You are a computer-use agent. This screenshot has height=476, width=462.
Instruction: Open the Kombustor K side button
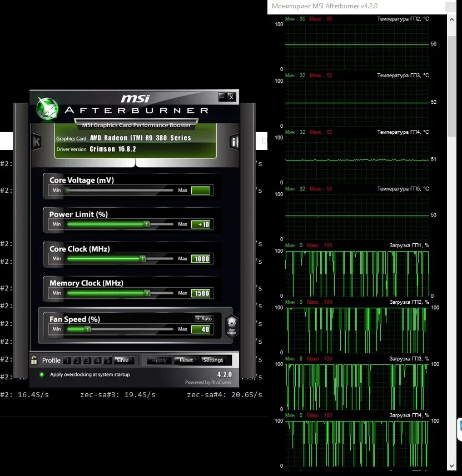pos(36,142)
